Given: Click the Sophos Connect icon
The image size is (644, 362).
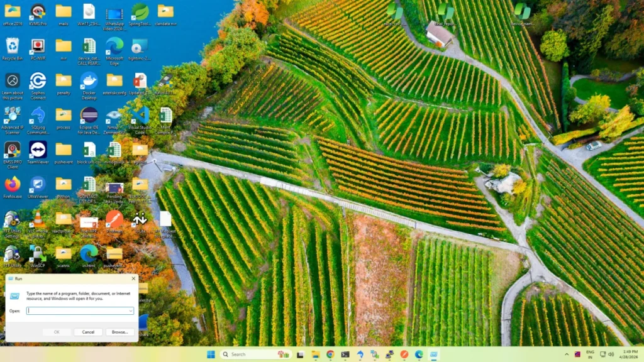Looking at the screenshot, I should point(38,80).
